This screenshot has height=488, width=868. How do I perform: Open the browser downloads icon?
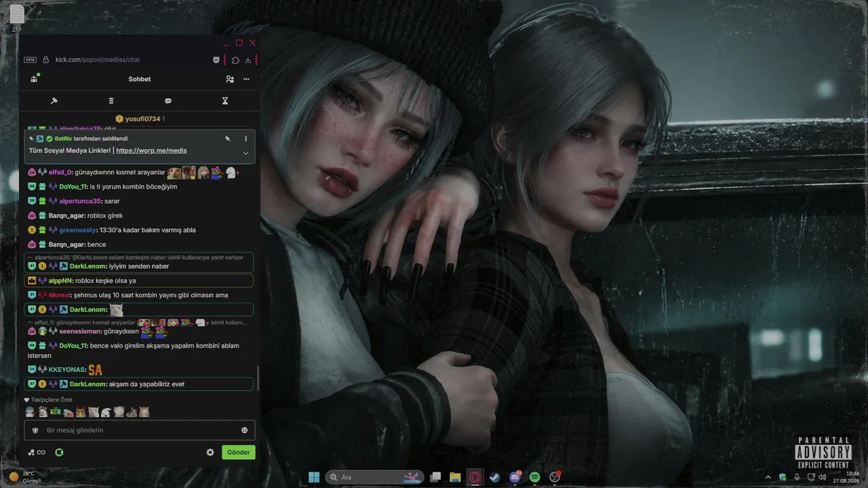point(248,60)
